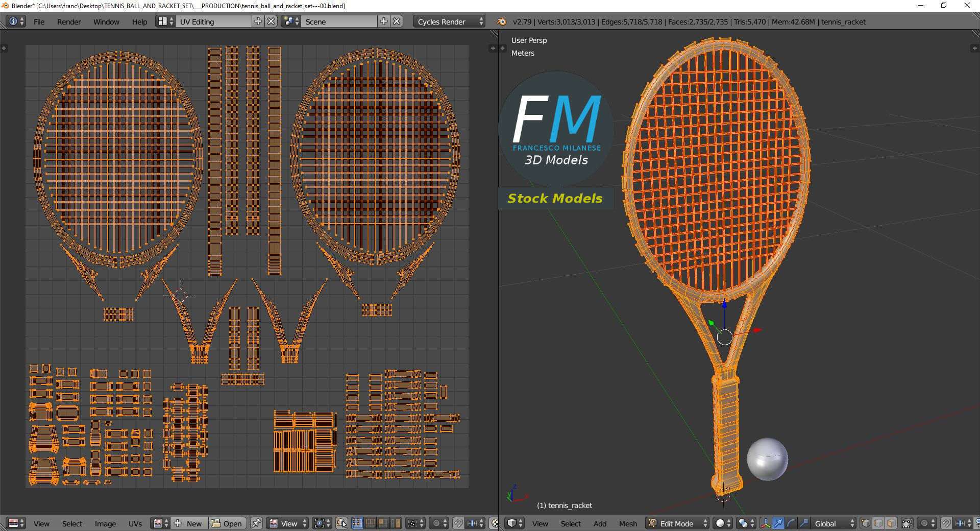Screen dimensions: 980x531
Task: Click the Open image button
Action: click(227, 523)
